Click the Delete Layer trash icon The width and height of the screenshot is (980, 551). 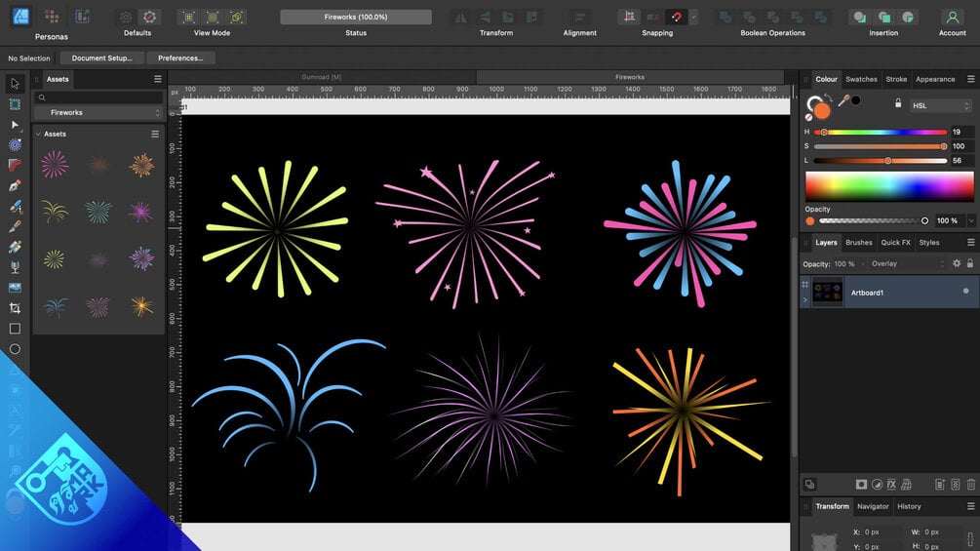pos(970,484)
